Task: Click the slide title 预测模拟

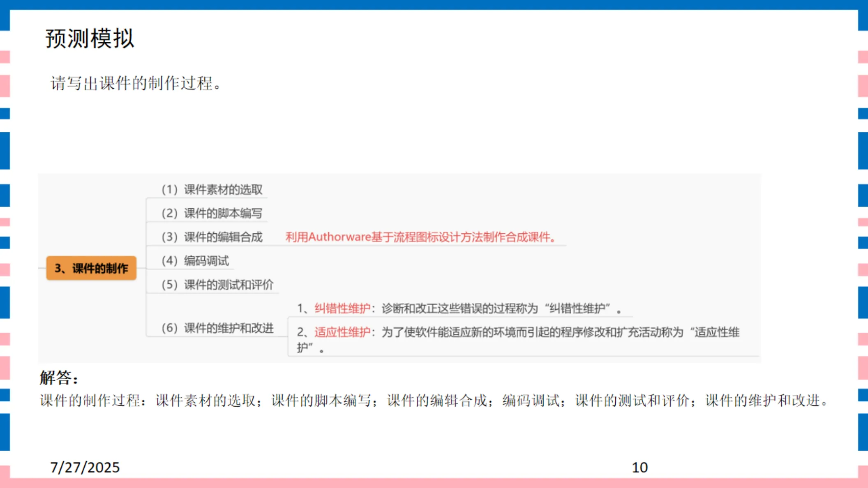Action: point(90,39)
